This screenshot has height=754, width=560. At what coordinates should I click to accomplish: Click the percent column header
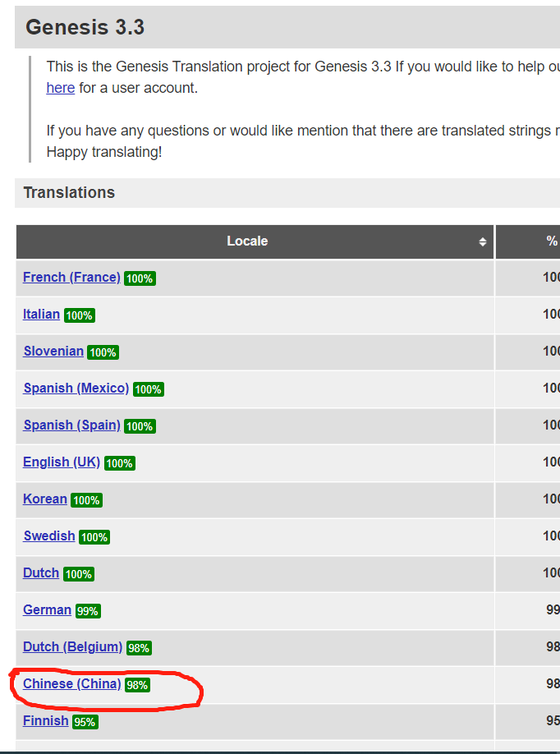tap(551, 241)
